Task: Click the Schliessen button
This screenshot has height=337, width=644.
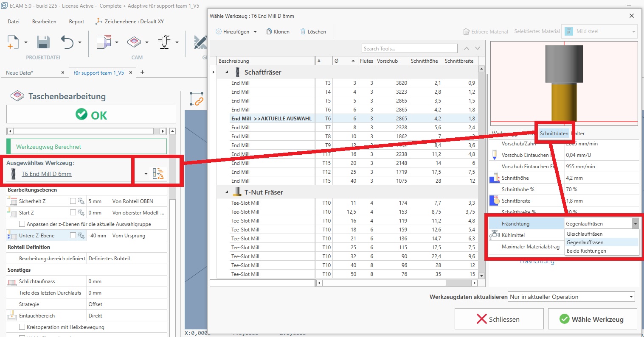Action: [499, 319]
